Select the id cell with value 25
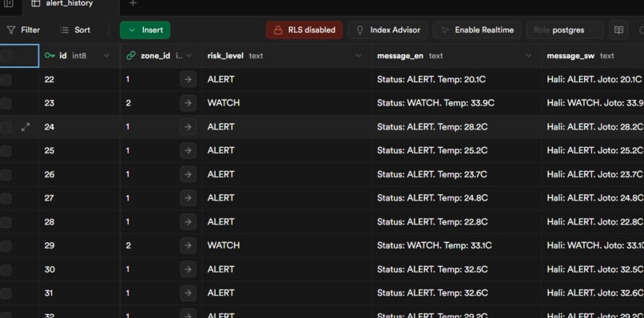Viewport: 644px width, 318px height. pyautogui.click(x=80, y=150)
